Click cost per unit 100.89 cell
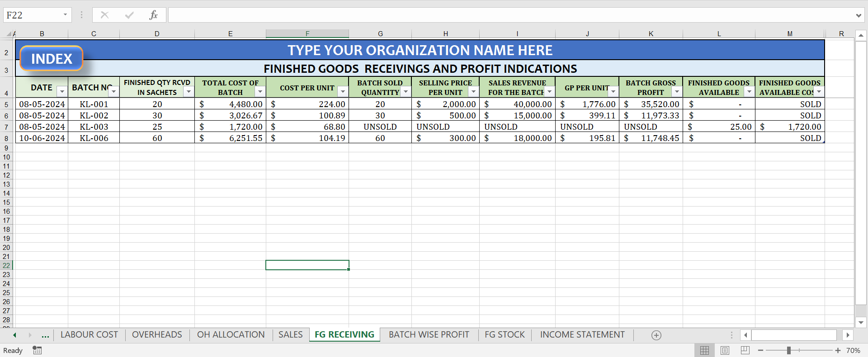 point(307,115)
